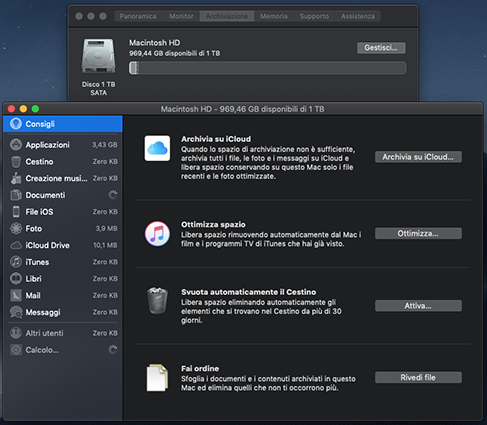Open the Assistenza tab

pyautogui.click(x=358, y=16)
